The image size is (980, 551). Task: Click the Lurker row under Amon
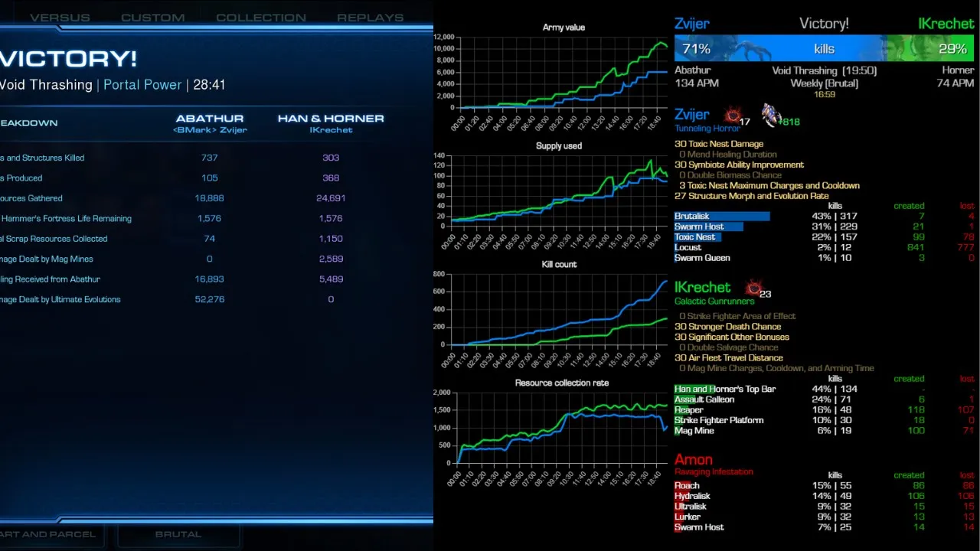[824, 517]
